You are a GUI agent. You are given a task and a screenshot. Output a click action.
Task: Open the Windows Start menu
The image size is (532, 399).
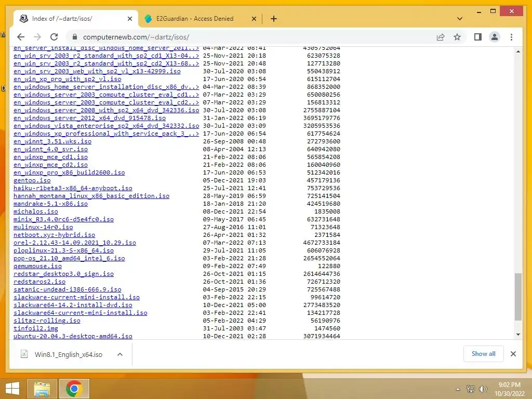point(13,389)
